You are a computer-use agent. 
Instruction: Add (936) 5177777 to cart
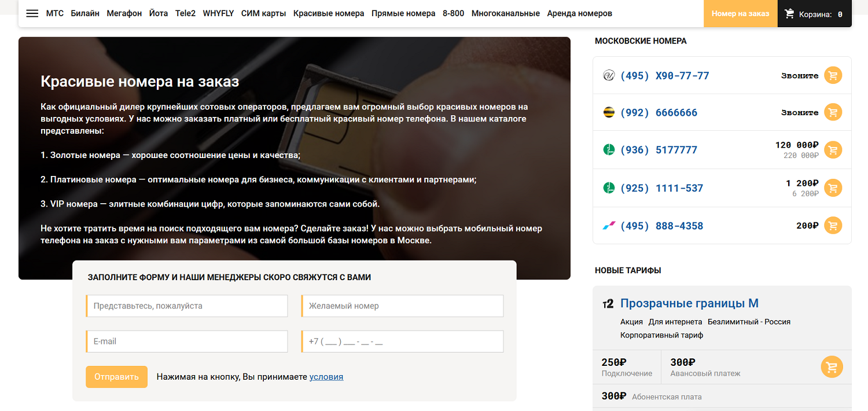point(833,150)
